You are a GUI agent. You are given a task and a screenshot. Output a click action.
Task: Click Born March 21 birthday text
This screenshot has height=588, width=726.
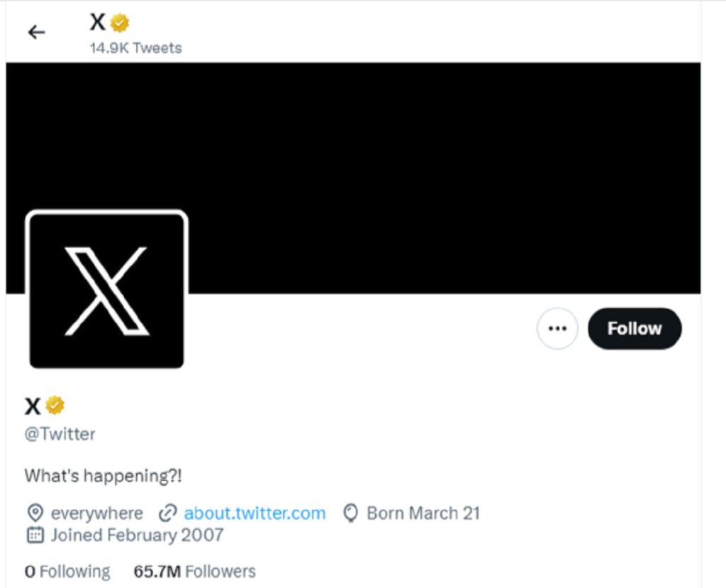coord(423,513)
